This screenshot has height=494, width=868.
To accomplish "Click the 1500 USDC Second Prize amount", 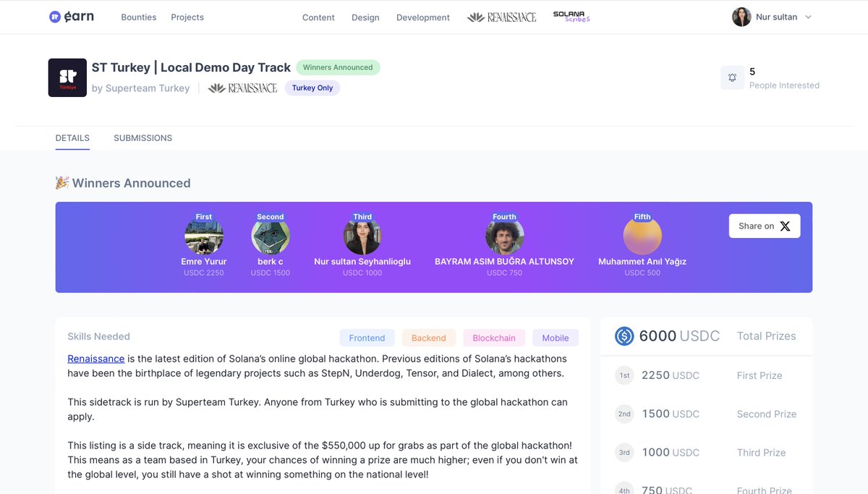I will pyautogui.click(x=671, y=414).
